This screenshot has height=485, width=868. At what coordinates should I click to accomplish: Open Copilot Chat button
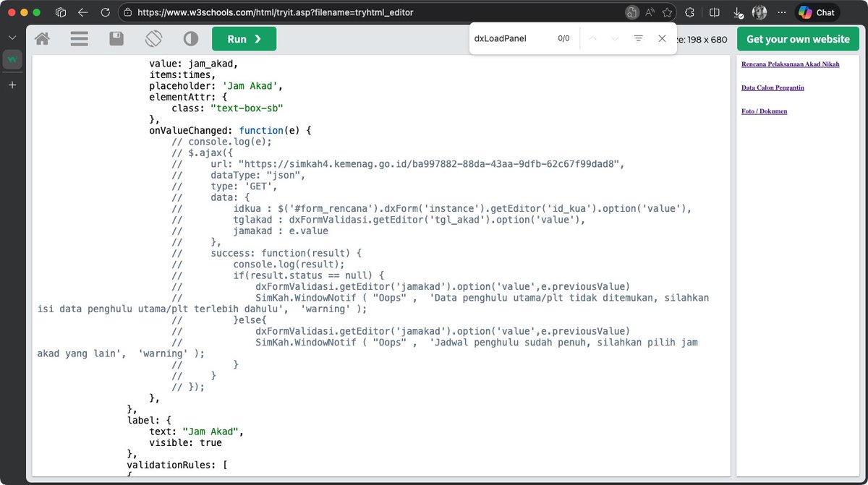[x=817, y=12]
